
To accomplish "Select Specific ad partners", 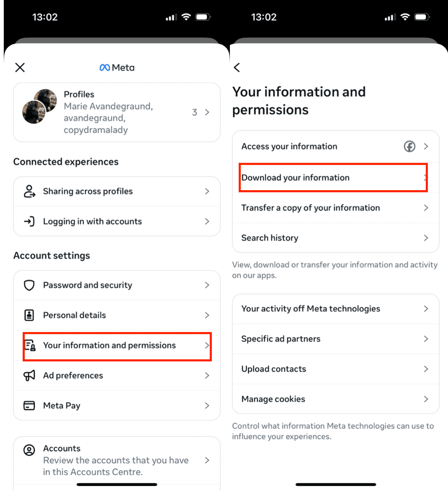I will [336, 339].
